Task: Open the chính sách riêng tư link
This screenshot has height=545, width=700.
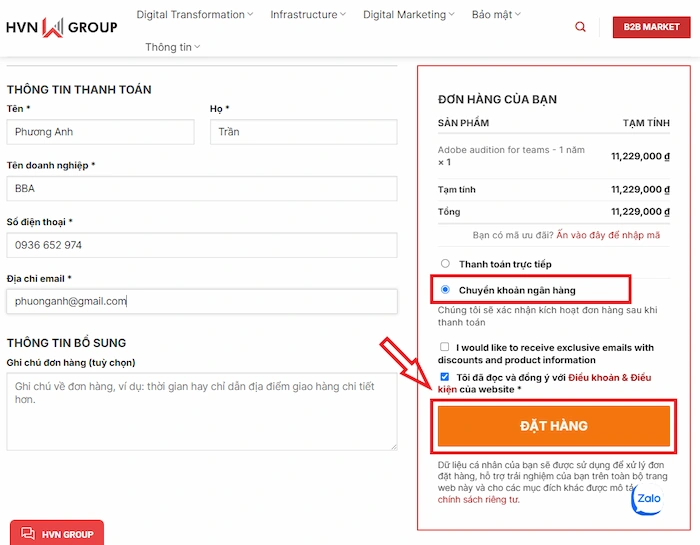Action: pyautogui.click(x=478, y=498)
